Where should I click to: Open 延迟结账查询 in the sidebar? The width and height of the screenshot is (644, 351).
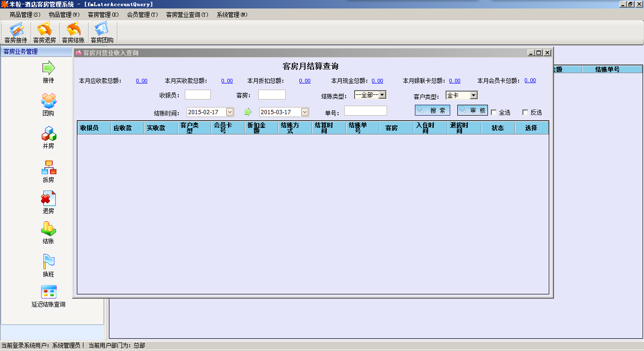[x=49, y=292]
